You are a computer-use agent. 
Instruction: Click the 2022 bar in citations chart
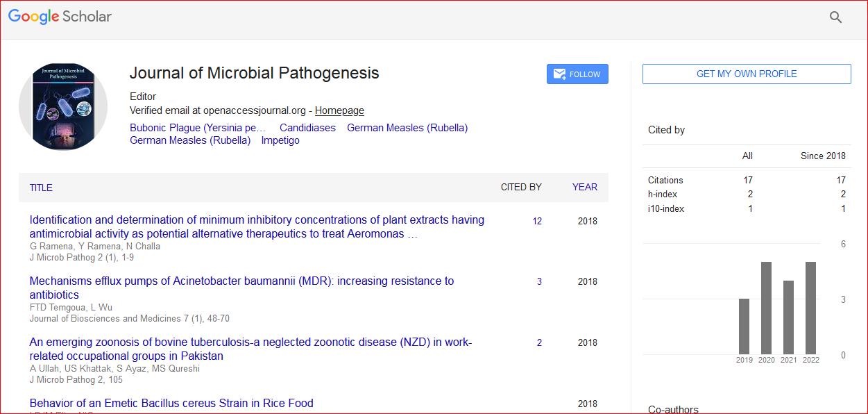click(x=810, y=308)
